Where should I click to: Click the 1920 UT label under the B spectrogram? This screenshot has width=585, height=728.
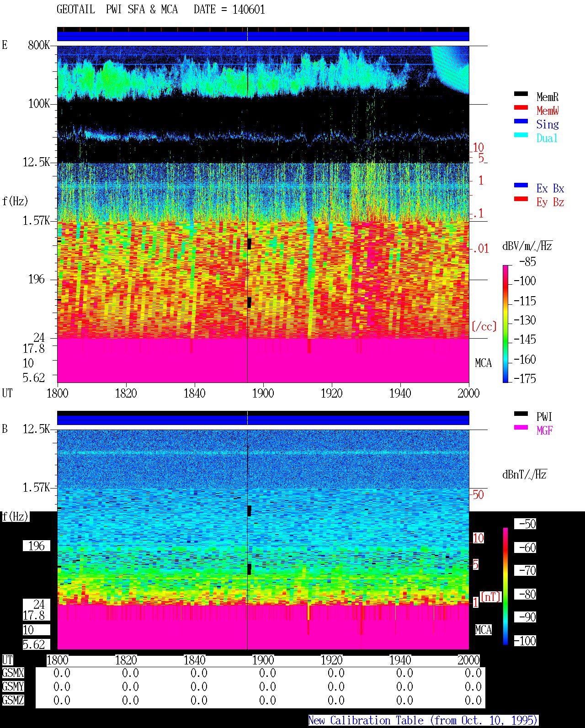pyautogui.click(x=331, y=660)
